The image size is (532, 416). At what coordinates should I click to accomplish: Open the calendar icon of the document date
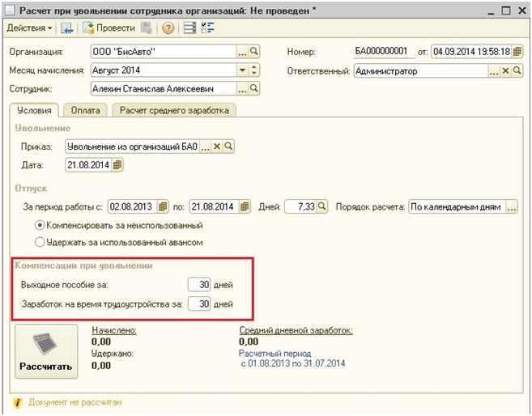[x=517, y=52]
